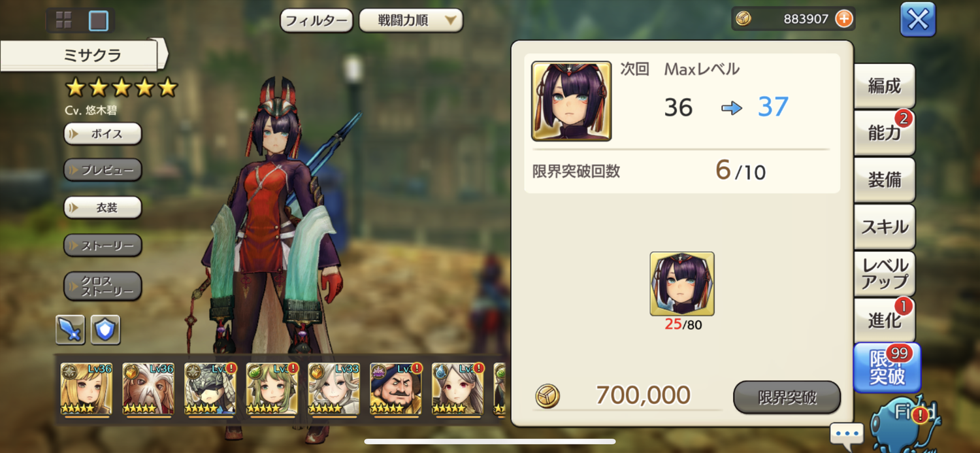Open the 衣装 costume option

pyautogui.click(x=103, y=208)
